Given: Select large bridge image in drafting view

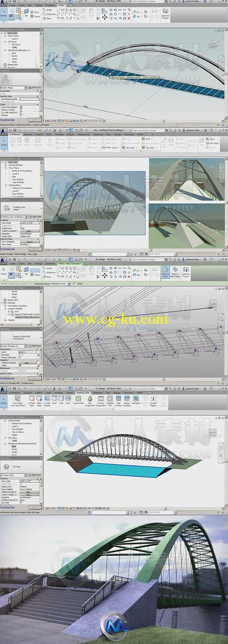Looking at the screenshot, I should point(95,203).
